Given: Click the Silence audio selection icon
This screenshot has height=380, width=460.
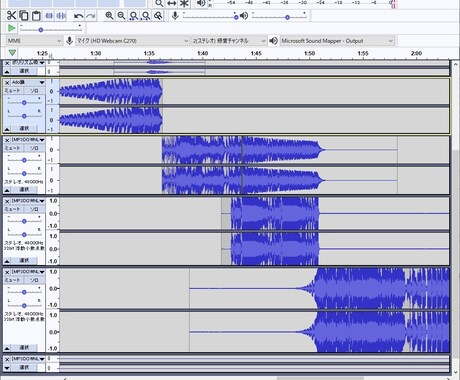Looking at the screenshot, I should (61, 16).
